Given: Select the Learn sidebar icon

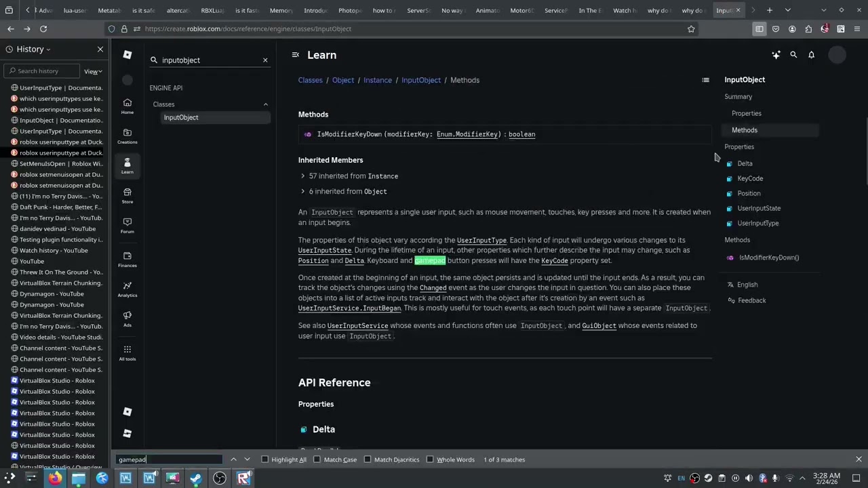Looking at the screenshot, I should click(x=127, y=165).
